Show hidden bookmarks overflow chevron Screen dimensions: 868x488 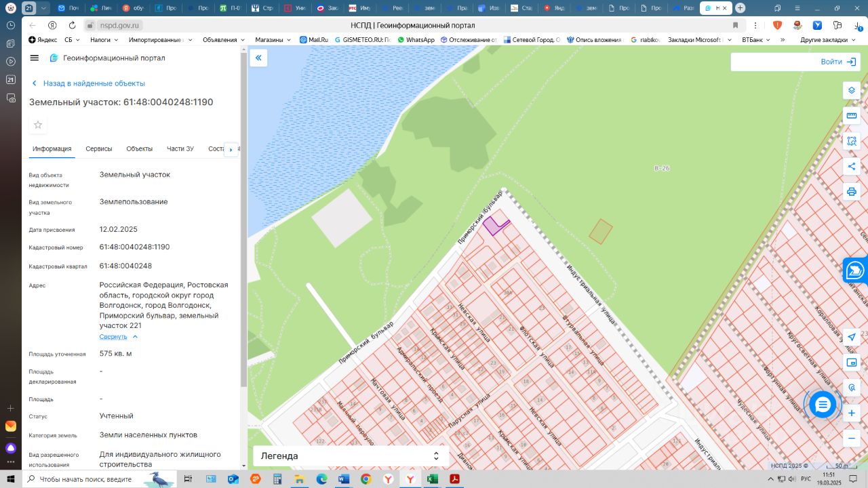coord(783,40)
